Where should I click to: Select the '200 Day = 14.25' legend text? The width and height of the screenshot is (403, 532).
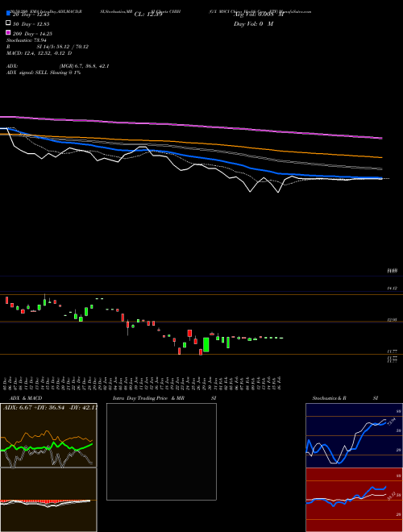32,34
